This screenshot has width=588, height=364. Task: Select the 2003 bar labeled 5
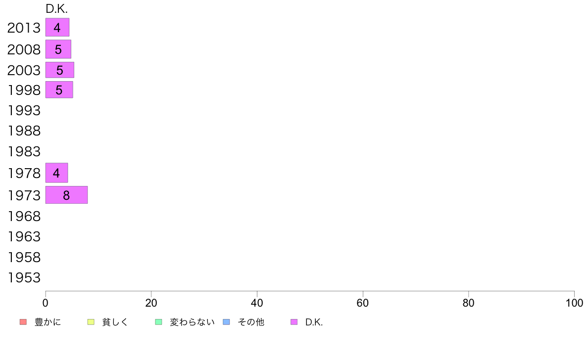pyautogui.click(x=60, y=70)
